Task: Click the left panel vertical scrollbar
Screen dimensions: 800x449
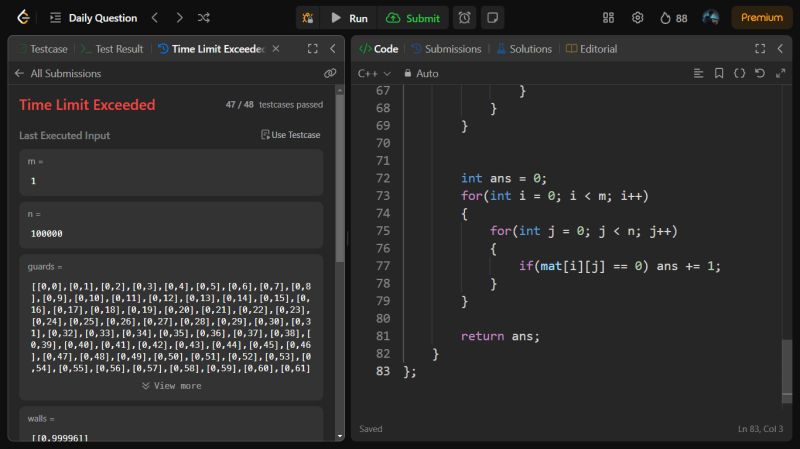Action: tap(340, 179)
